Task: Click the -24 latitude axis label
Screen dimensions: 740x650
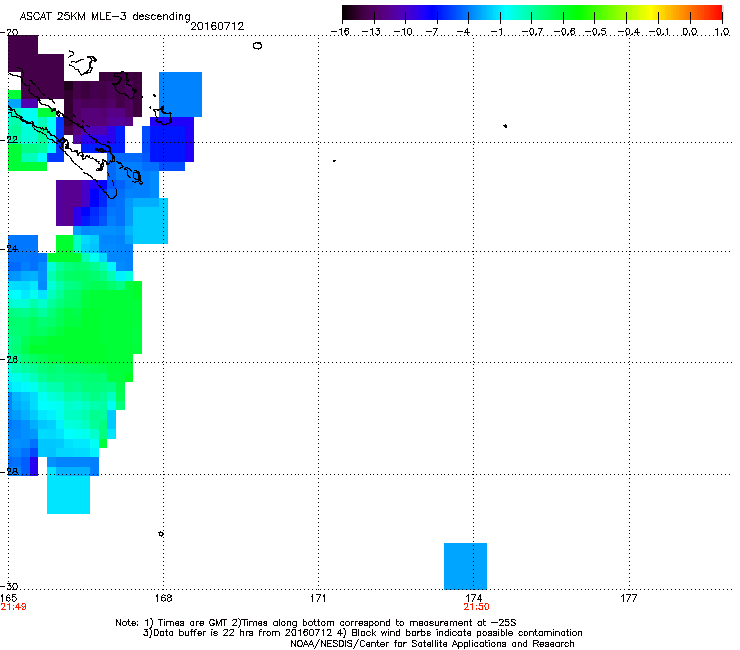Action: point(9,249)
